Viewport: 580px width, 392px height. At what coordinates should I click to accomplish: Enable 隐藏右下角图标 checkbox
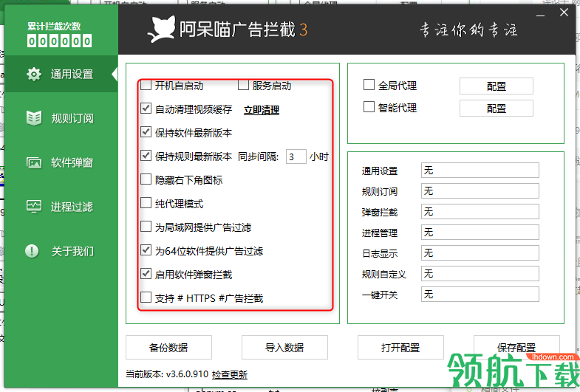click(x=146, y=179)
